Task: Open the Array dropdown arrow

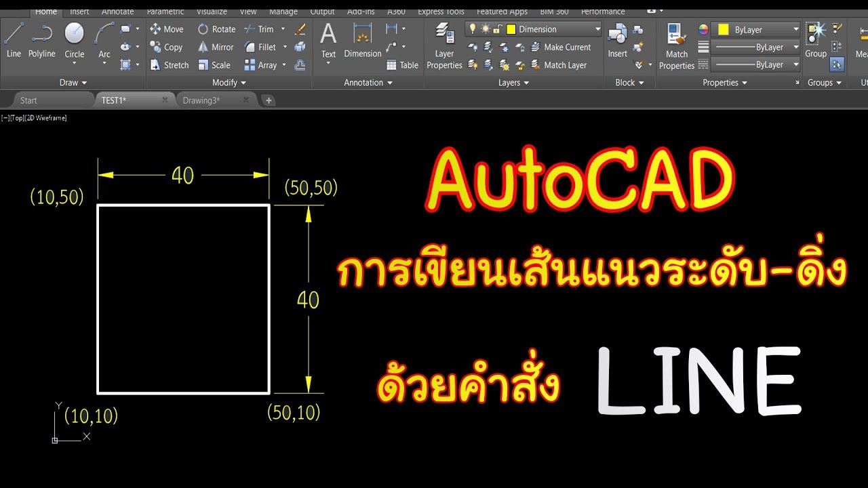Action: 285,65
